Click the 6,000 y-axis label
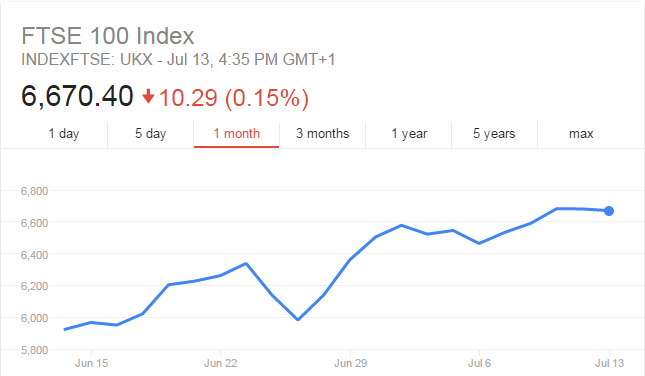The width and height of the screenshot is (645, 376). [34, 318]
